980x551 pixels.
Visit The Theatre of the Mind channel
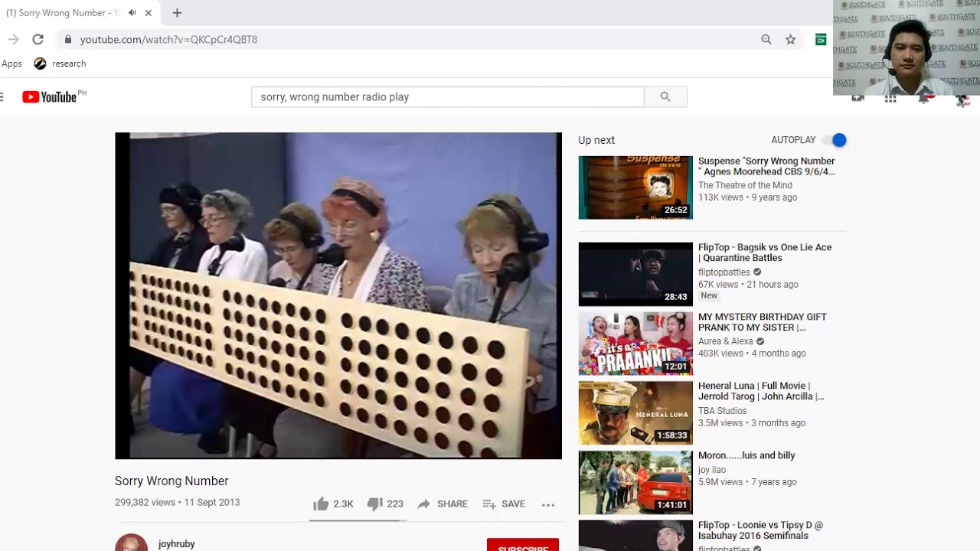click(x=745, y=185)
